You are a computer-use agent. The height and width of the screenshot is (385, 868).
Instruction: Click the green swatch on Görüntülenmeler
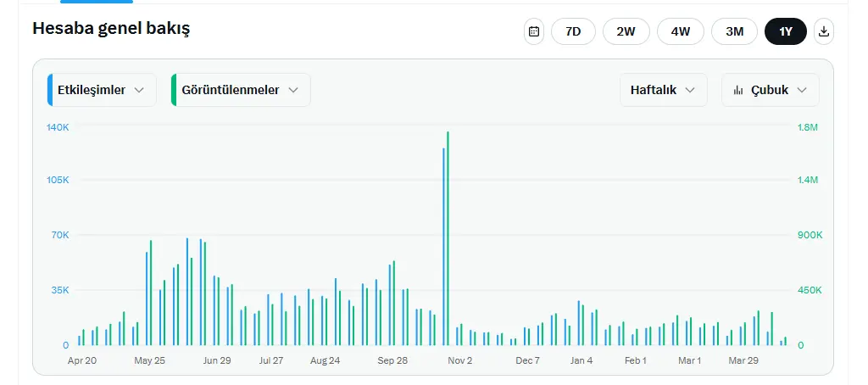click(x=173, y=90)
